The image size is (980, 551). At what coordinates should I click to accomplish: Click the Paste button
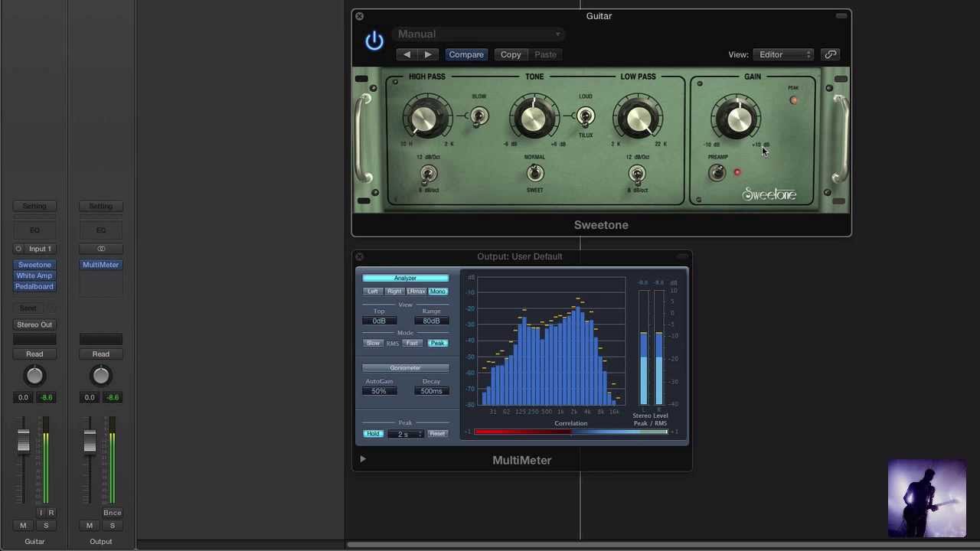545,55
